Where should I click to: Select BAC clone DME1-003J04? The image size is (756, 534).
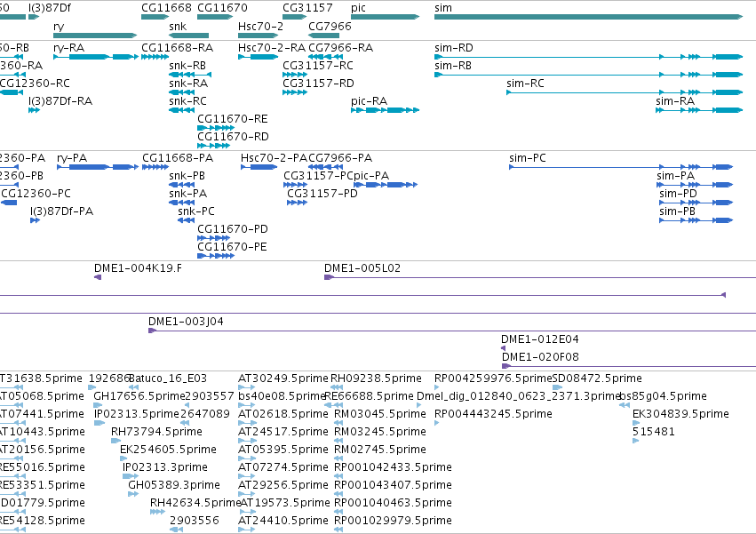point(452,331)
